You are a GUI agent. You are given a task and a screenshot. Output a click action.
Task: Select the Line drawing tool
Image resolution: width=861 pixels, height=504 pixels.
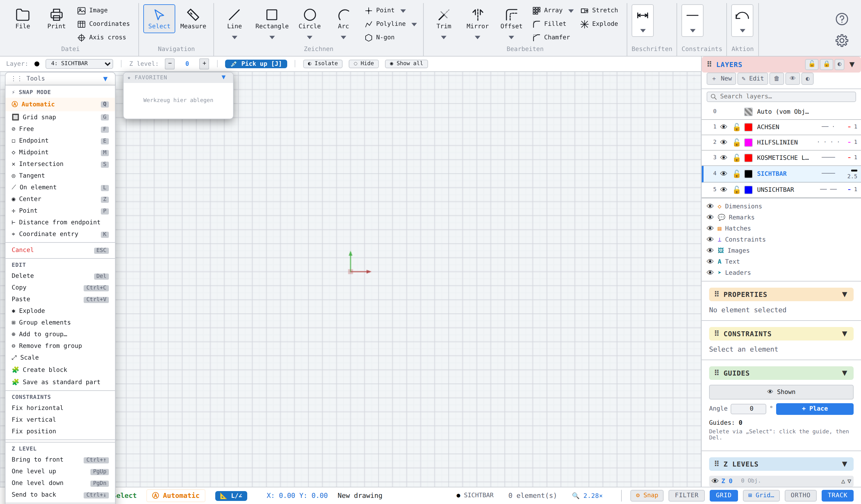[x=234, y=19]
